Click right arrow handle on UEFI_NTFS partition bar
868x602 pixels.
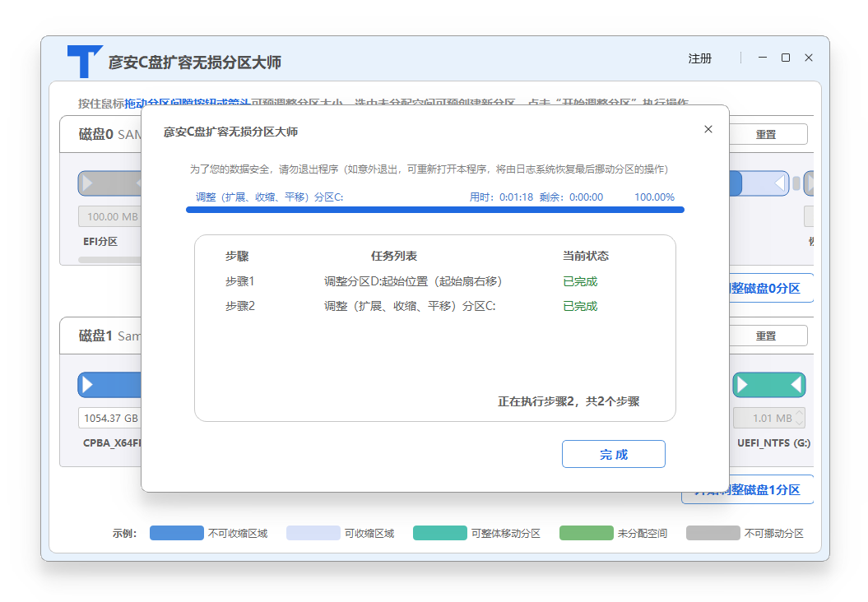(x=796, y=385)
